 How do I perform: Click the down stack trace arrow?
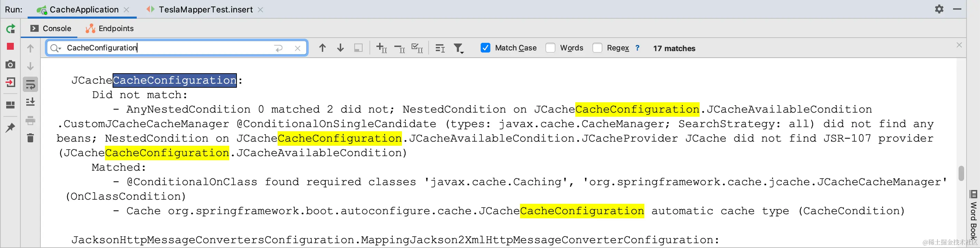click(30, 66)
